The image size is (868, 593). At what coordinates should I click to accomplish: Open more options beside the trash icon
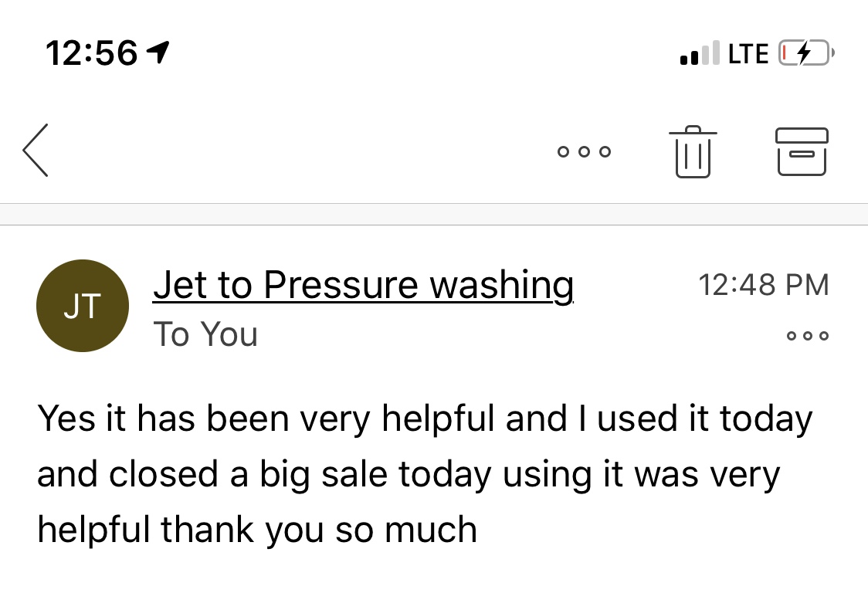pos(584,151)
